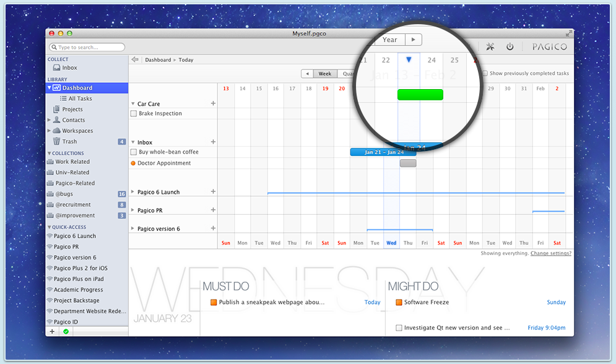Screen dimensions: 616x364
Task: Click the Pagico 6 Launch timeline line
Action: [416, 193]
